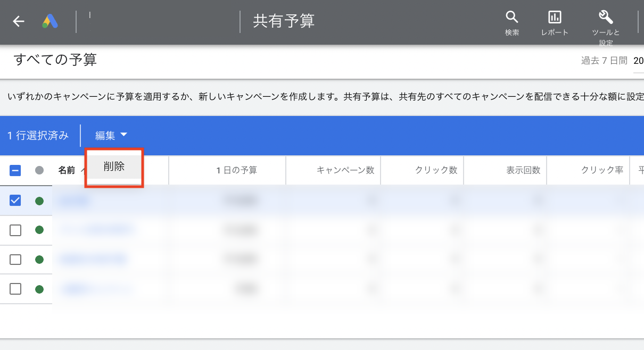644x350 pixels.
Task: Sort by 表示回数 column header
Action: (x=523, y=170)
